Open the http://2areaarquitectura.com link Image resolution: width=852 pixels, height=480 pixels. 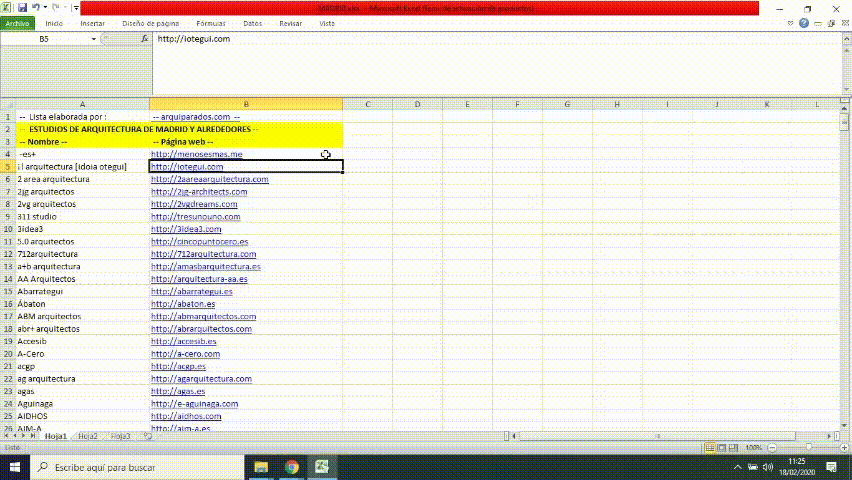click(x=210, y=179)
